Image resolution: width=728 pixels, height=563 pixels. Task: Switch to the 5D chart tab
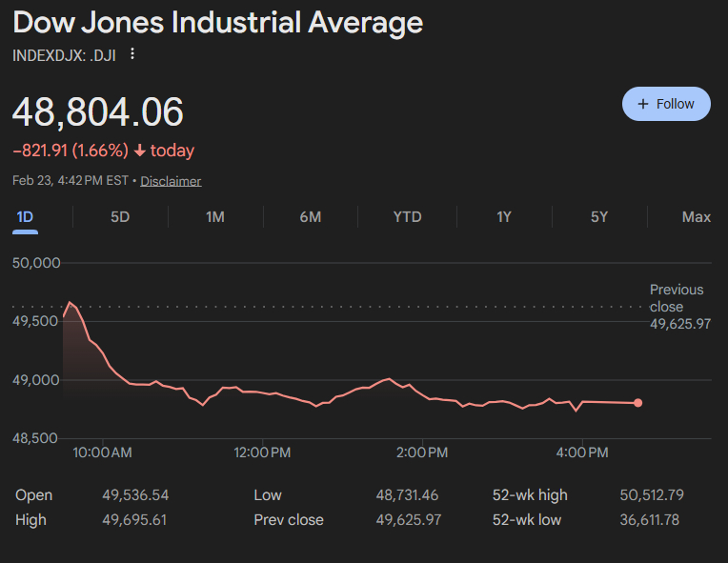120,217
